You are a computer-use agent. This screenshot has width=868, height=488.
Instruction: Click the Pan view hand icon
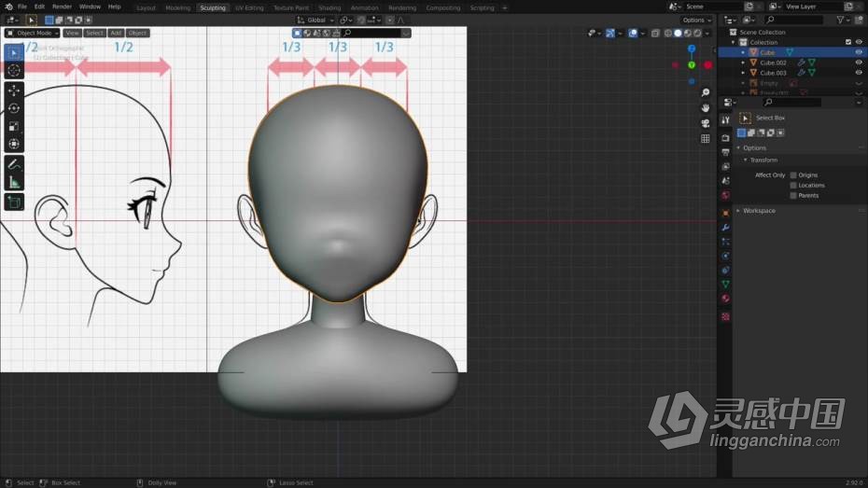(706, 108)
